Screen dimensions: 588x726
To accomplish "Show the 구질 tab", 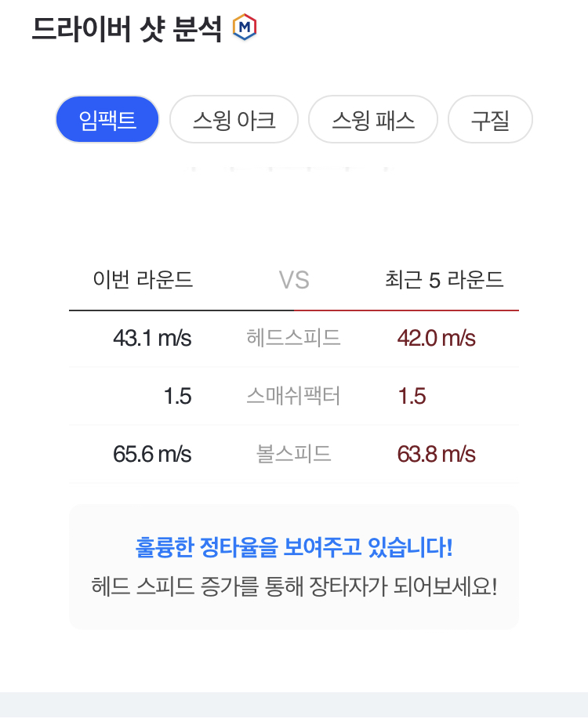I will [490, 120].
